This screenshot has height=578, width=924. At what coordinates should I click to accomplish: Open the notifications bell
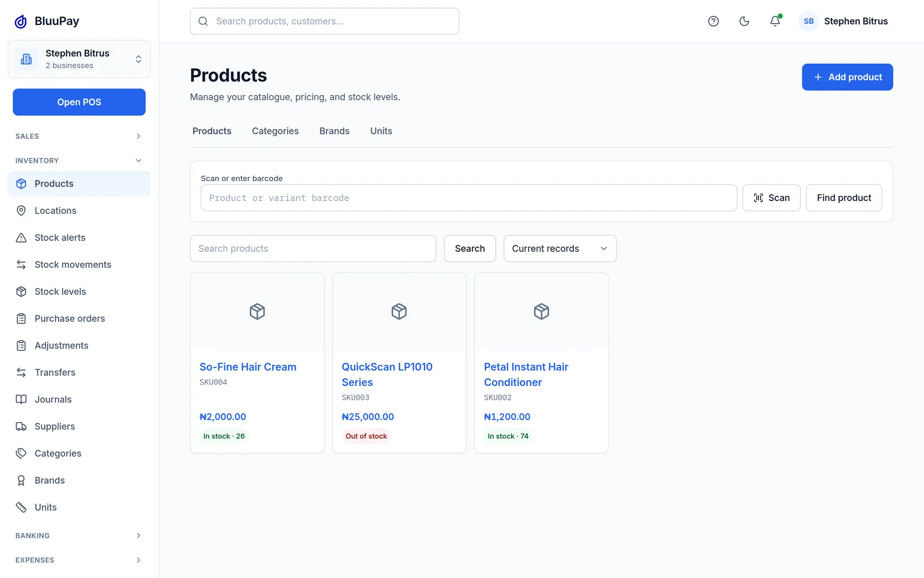(775, 21)
